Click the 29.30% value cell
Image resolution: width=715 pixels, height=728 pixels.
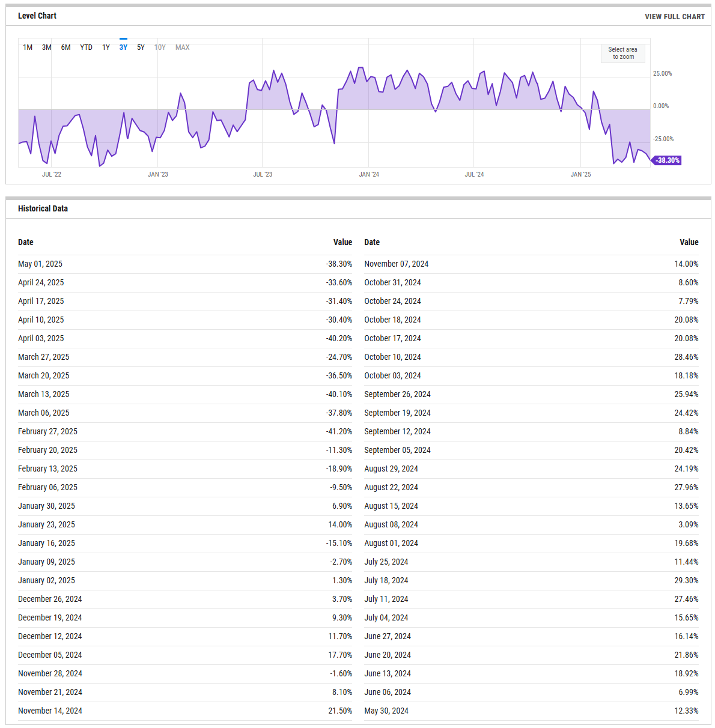click(687, 581)
